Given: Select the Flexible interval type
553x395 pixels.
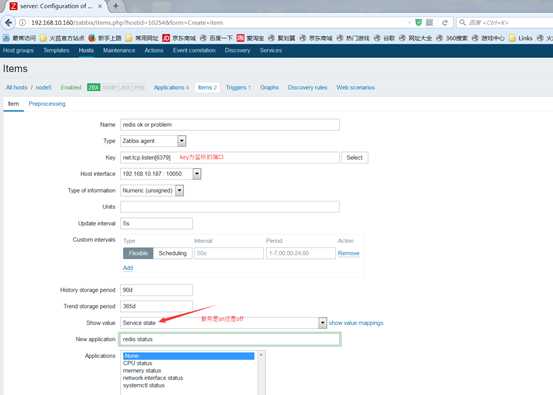Looking at the screenshot, I should (x=138, y=253).
